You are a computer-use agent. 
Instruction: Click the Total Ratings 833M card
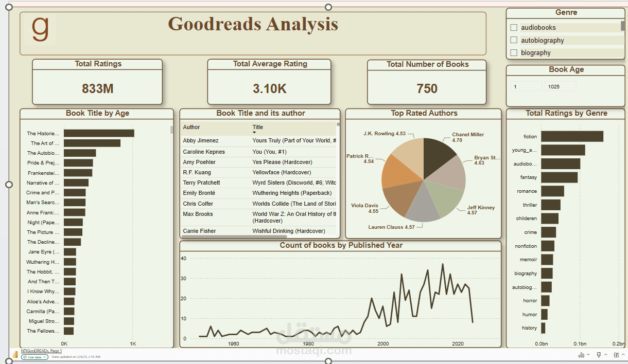(x=97, y=82)
